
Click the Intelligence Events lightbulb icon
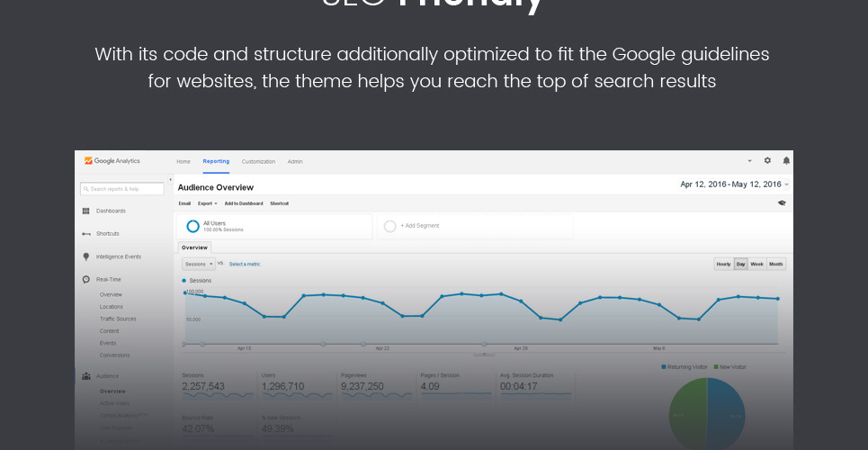[86, 256]
